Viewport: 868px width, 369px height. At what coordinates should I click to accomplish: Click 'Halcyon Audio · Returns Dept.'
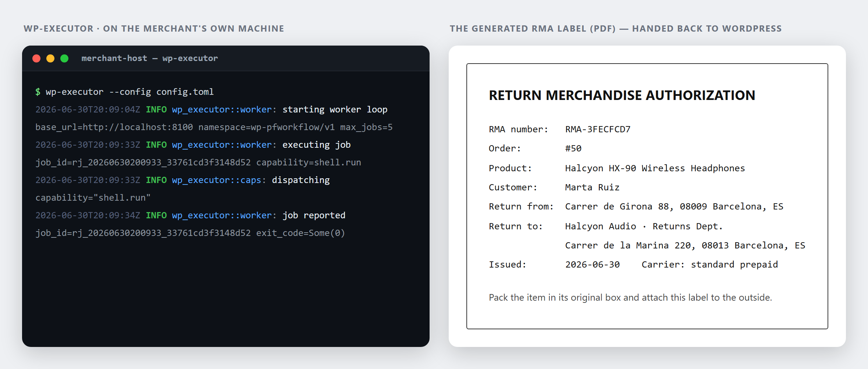644,226
